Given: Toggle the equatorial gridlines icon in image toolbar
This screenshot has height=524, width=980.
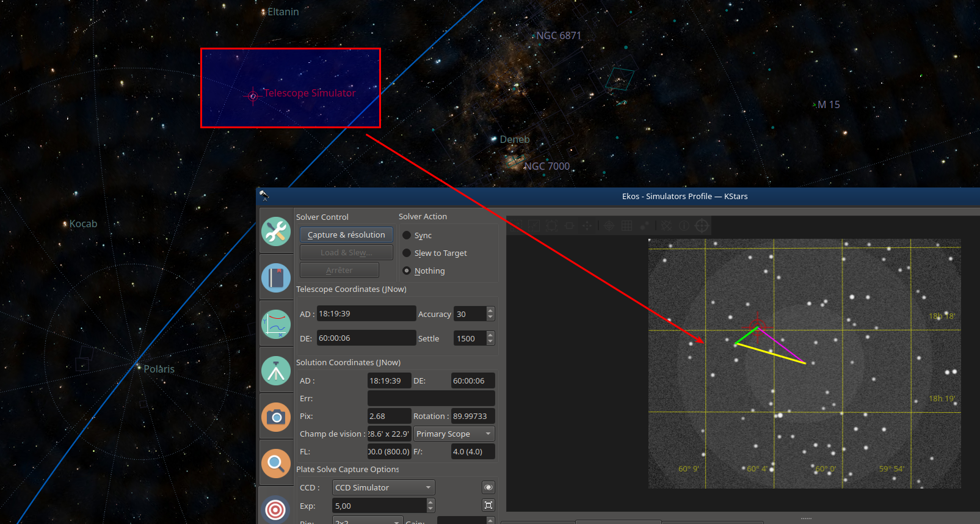Looking at the screenshot, I should (x=666, y=226).
